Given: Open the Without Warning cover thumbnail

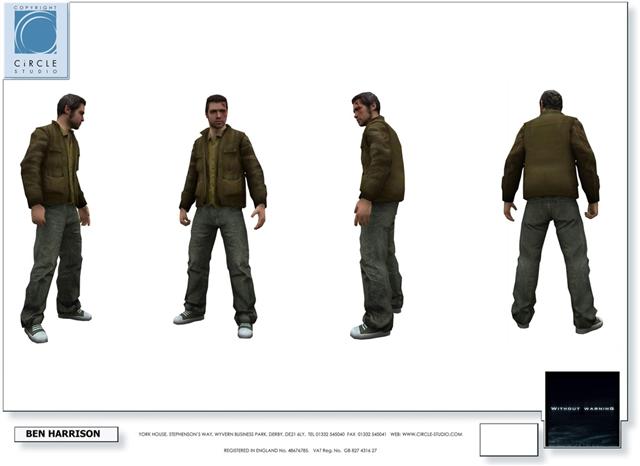Looking at the screenshot, I should click(x=582, y=409).
